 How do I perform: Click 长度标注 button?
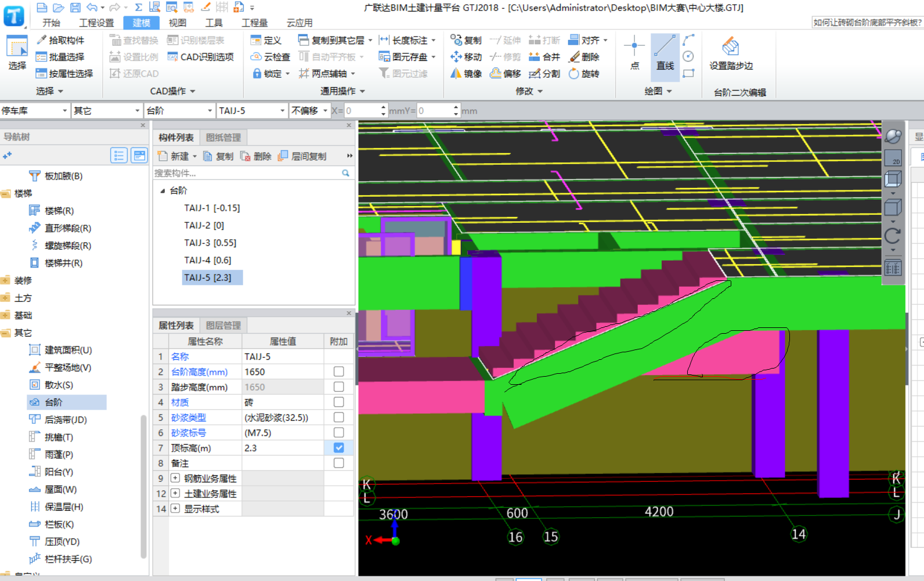coord(407,40)
